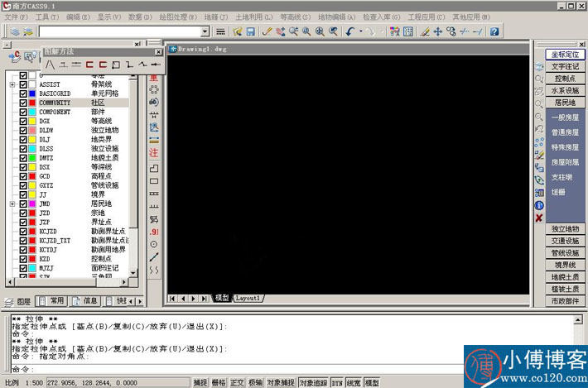Click the red X delete icon on right strip

pos(539,218)
